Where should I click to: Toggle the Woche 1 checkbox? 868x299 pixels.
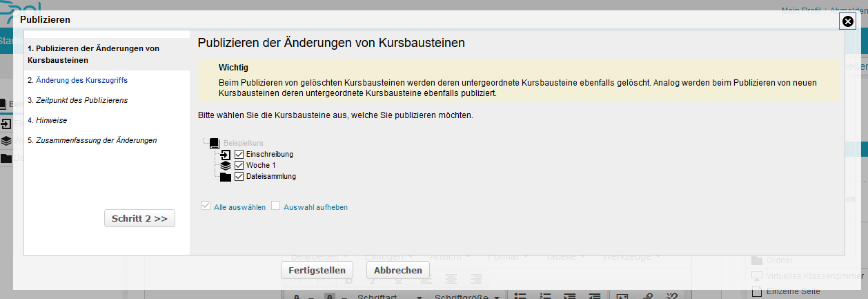point(239,166)
